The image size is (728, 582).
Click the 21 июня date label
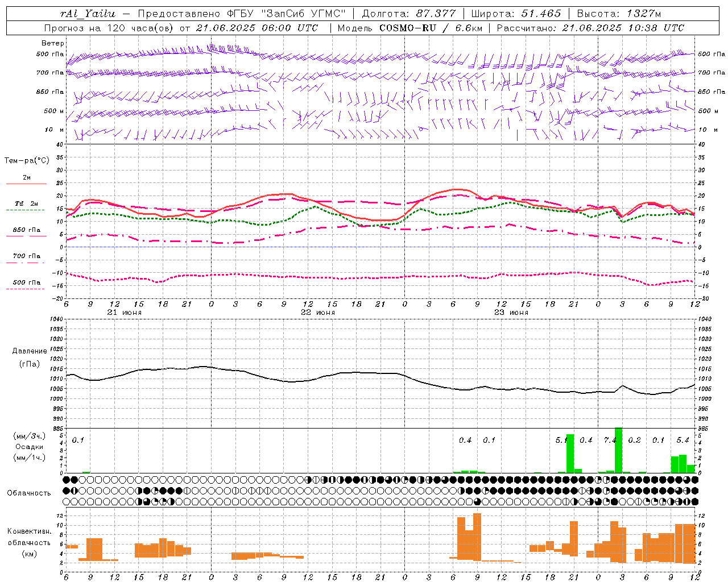point(125,313)
